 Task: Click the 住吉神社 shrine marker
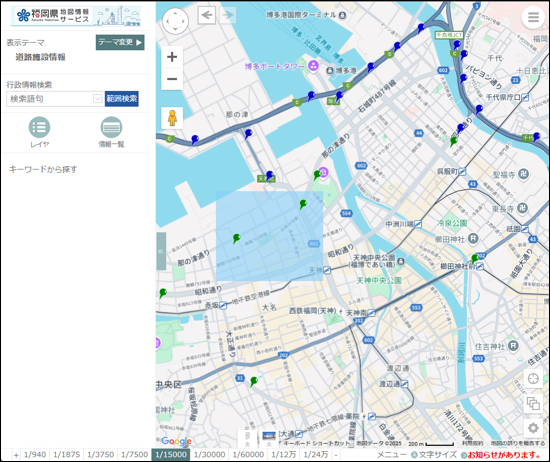pos(513,346)
